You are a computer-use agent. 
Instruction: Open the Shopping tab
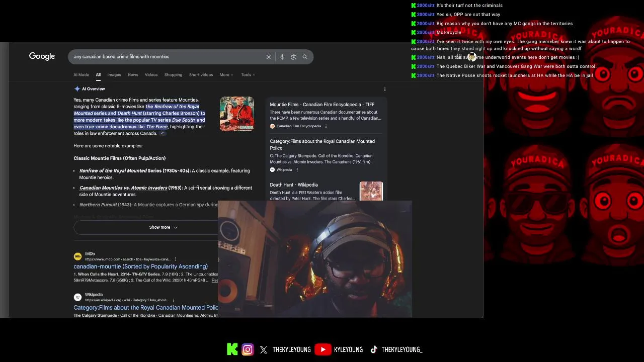tap(173, 75)
